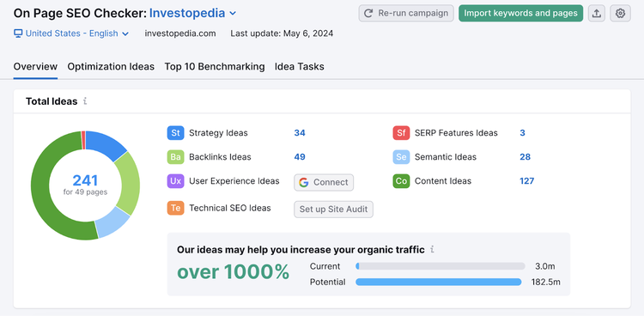Open the 49 Backlinks Ideas count link
This screenshot has width=644, height=316.
point(300,157)
